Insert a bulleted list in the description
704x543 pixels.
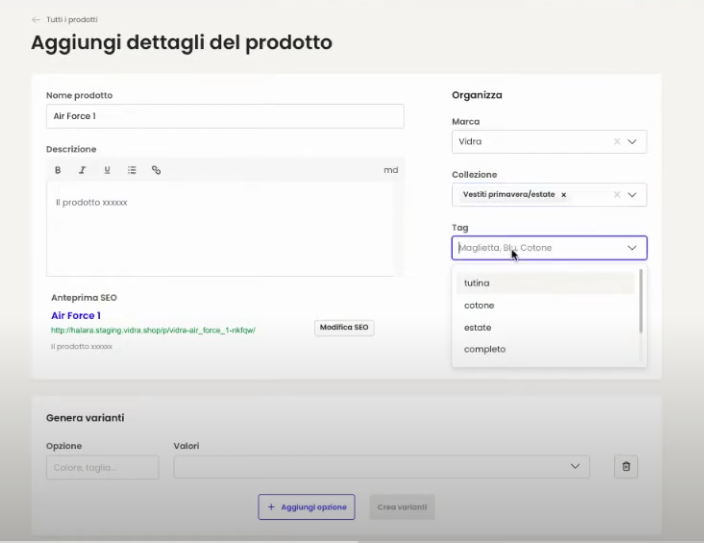pyautogui.click(x=132, y=170)
